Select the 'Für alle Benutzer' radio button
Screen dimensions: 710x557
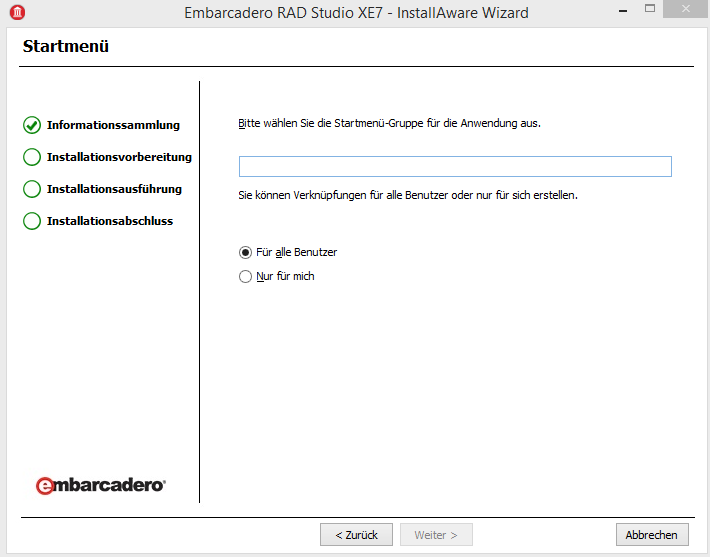point(245,252)
